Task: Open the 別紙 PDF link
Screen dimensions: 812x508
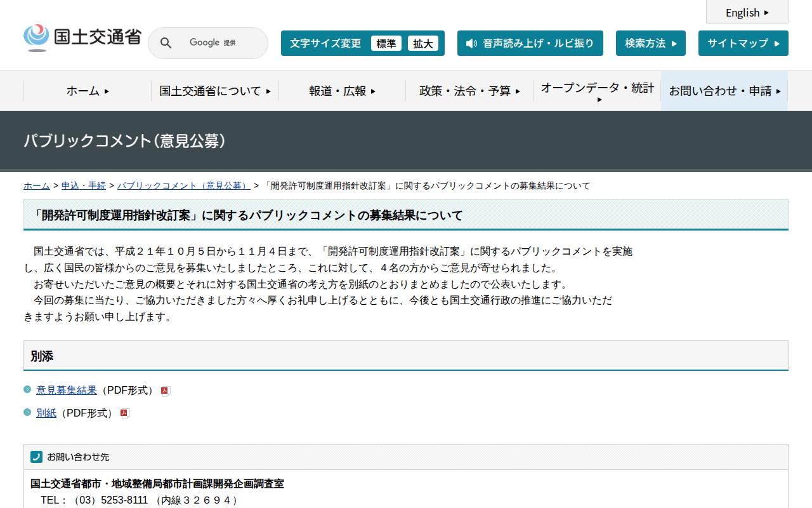Action: tap(46, 413)
